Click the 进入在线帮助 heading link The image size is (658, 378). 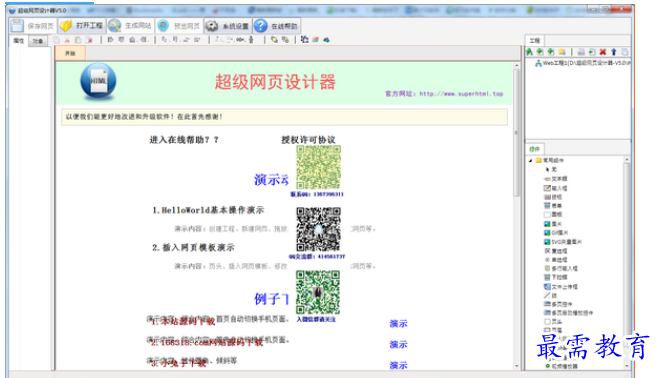pyautogui.click(x=184, y=140)
